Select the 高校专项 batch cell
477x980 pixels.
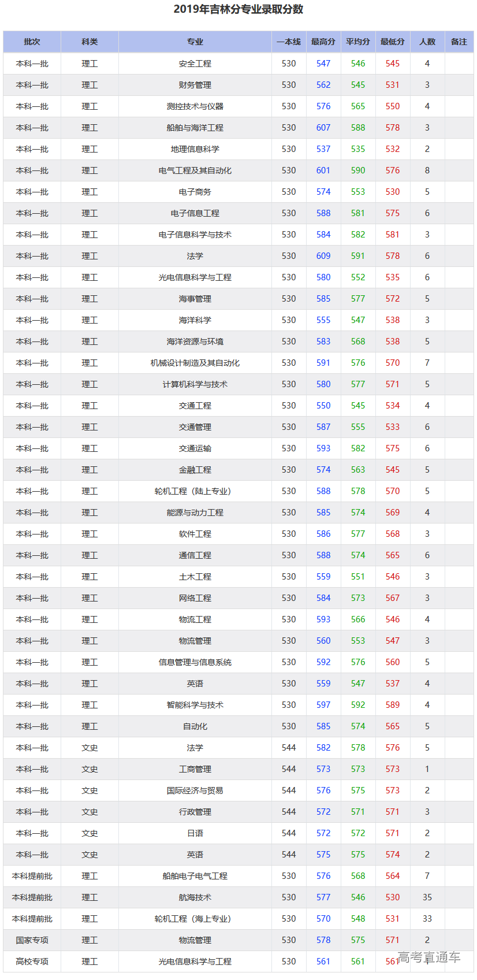pyautogui.click(x=32, y=962)
